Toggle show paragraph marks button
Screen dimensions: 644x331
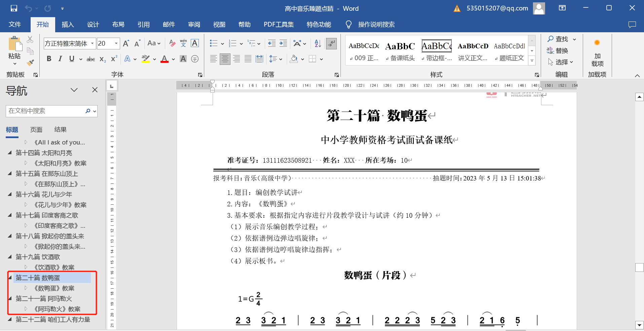pos(331,43)
